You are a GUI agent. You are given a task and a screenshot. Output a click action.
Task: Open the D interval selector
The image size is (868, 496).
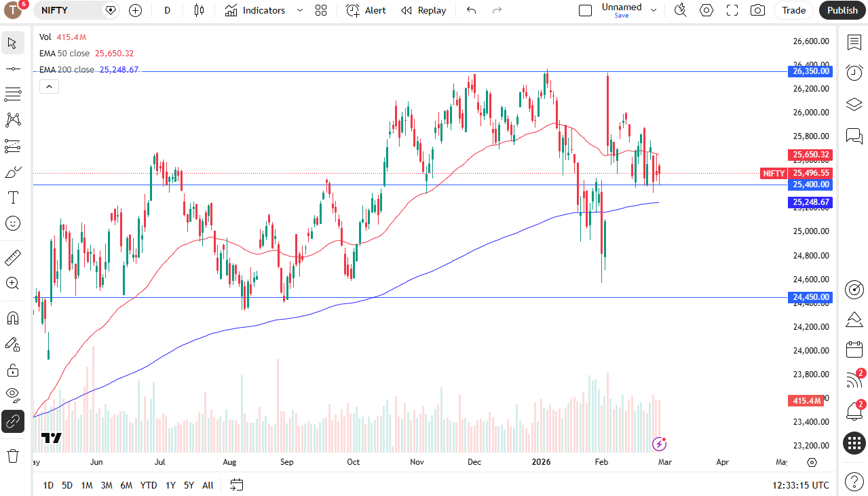pyautogui.click(x=168, y=10)
